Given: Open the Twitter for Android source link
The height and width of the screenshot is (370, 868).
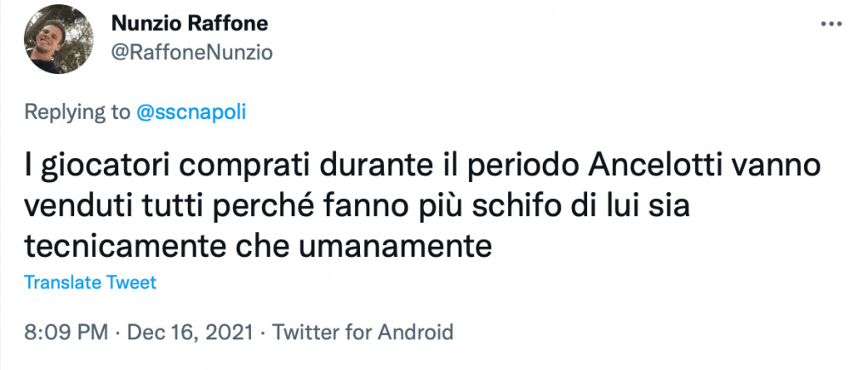Looking at the screenshot, I should coord(363,331).
